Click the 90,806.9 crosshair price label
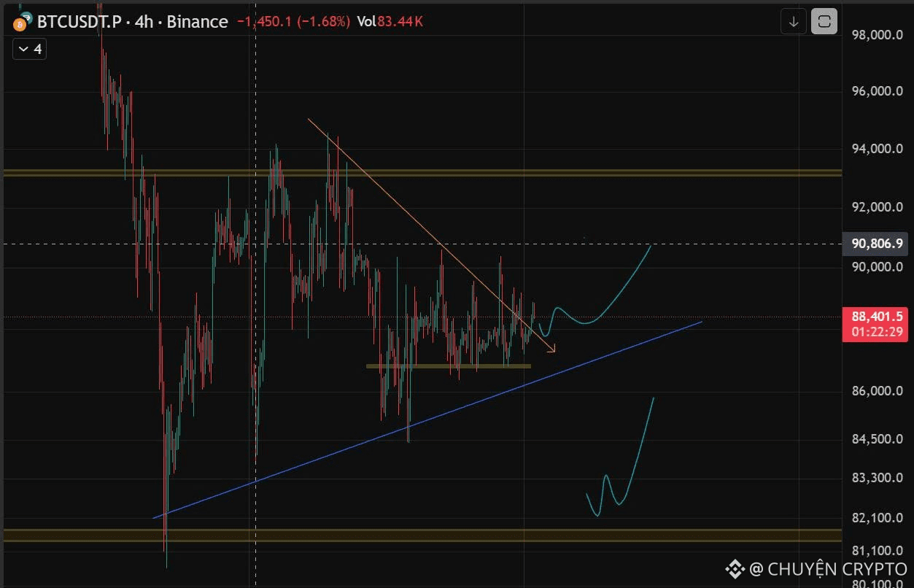 (875, 244)
